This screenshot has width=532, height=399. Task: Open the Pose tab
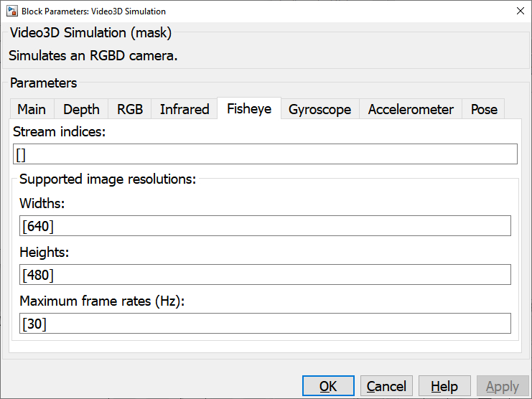point(483,109)
